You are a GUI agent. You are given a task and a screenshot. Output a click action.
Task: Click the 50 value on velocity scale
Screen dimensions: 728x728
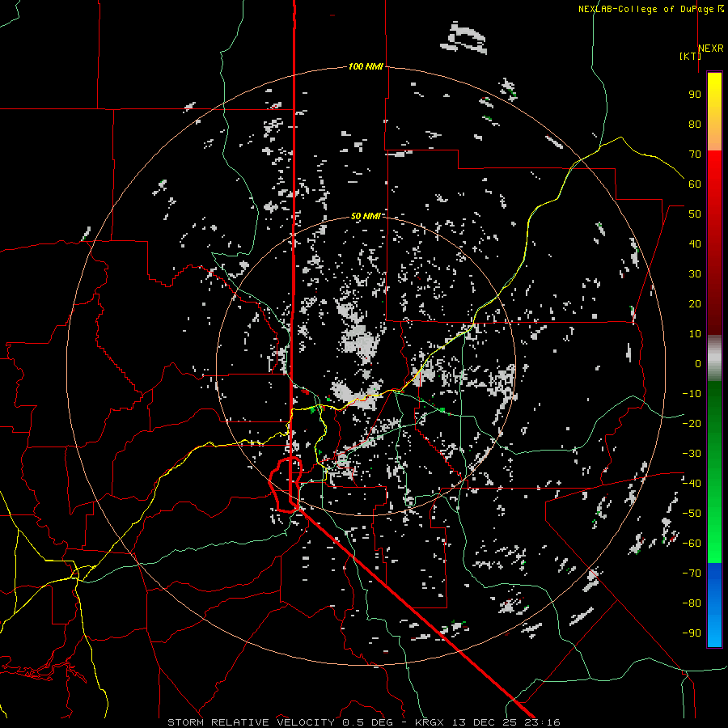tap(695, 214)
